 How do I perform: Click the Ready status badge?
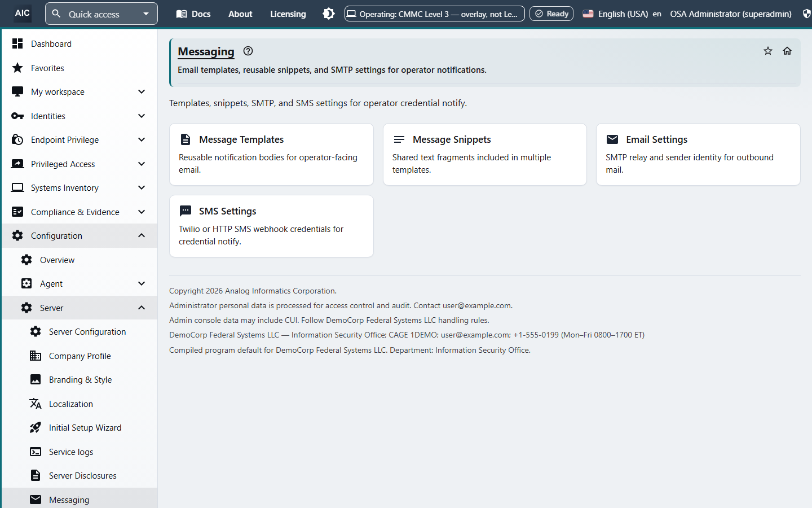click(x=551, y=14)
